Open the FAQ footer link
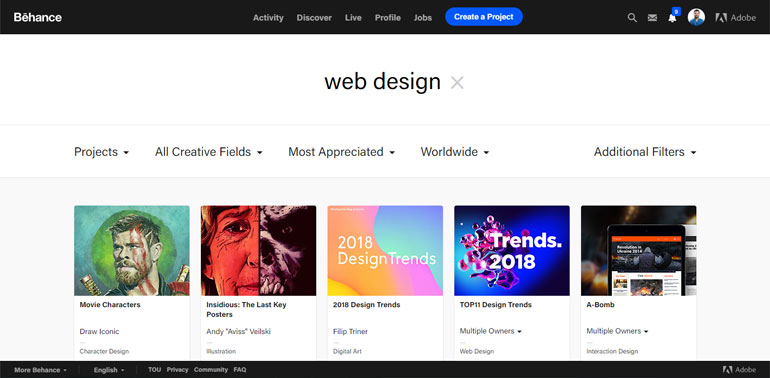 click(240, 370)
